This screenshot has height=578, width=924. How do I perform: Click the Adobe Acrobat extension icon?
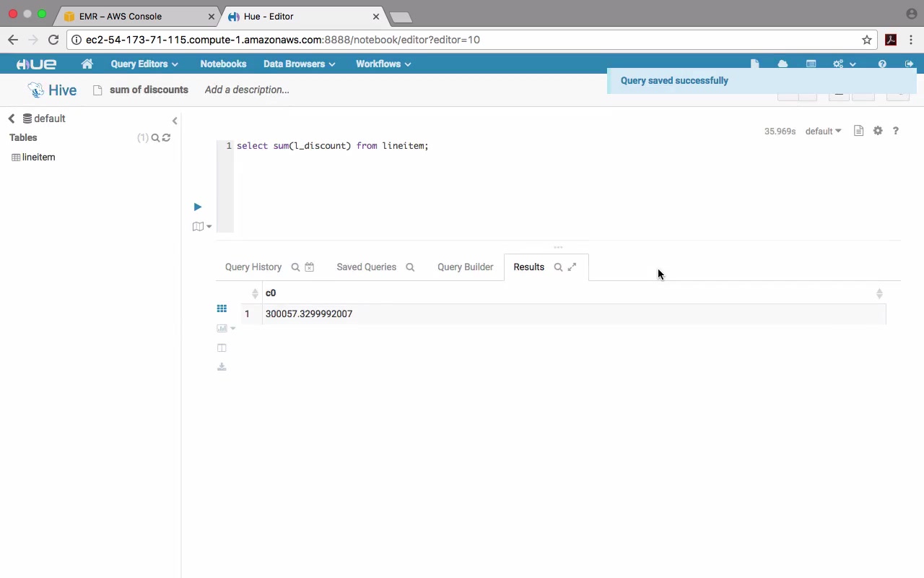coord(891,40)
